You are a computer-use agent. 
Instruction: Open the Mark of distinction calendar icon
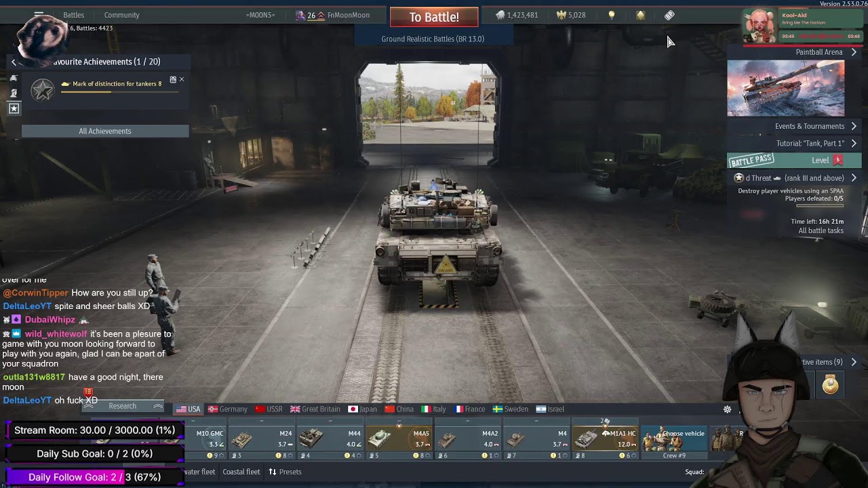pos(173,80)
